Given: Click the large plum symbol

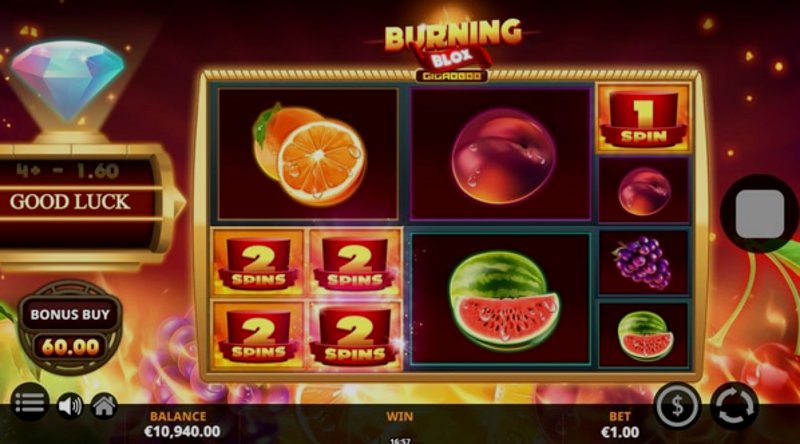Looking at the screenshot, I should (501, 154).
